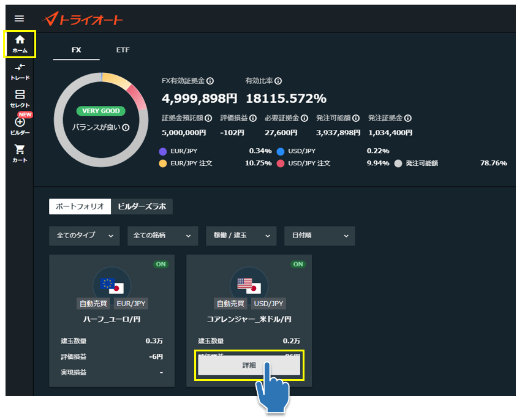Image resolution: width=522 pixels, height=420 pixels.
Task: Click USD/JPY tag on コアレンジャー card
Action: click(x=268, y=304)
